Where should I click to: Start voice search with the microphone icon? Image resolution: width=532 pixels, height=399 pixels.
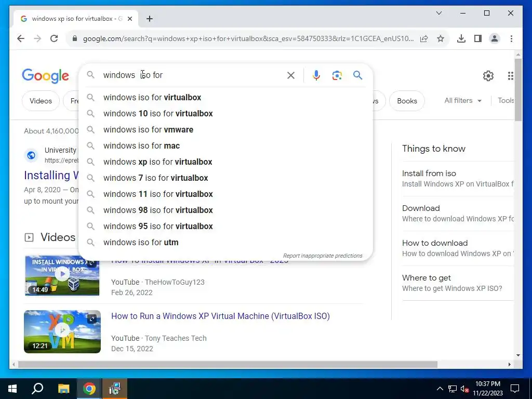click(x=316, y=75)
